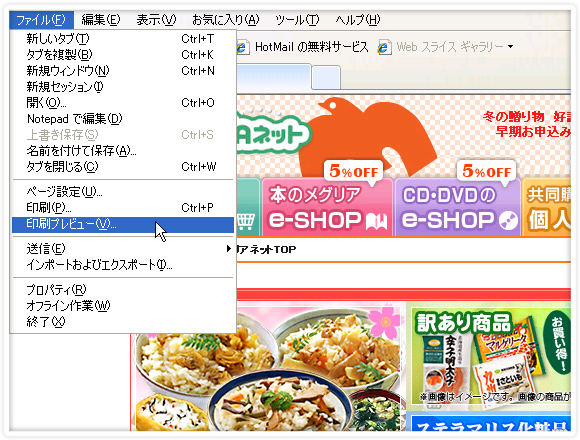580x440 pixels.
Task: Expand the Web スライス ギャラリー dropdown arrow
Action: click(x=510, y=47)
